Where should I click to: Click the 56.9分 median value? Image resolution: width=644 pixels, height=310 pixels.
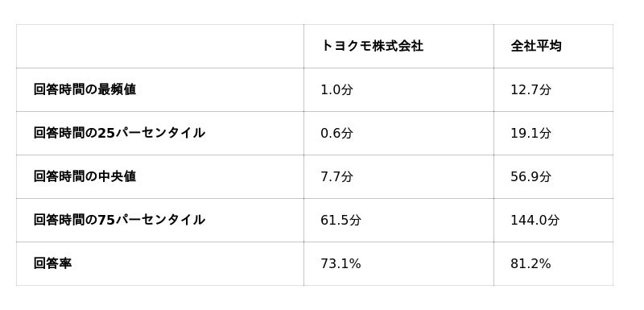(x=530, y=177)
